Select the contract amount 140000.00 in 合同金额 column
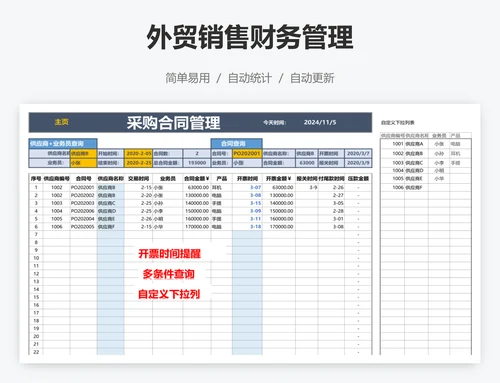Image resolution: width=500 pixels, height=383 pixels. pyautogui.click(x=197, y=203)
